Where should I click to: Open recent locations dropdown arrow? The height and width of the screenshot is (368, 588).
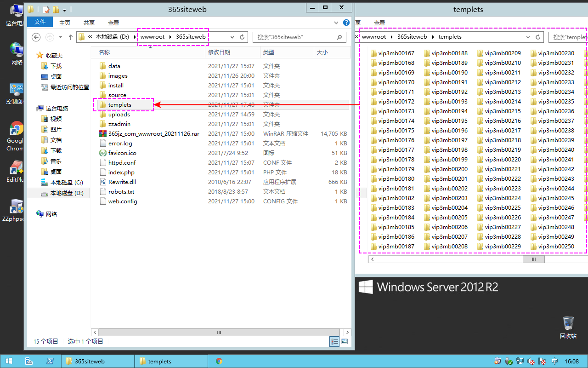60,37
